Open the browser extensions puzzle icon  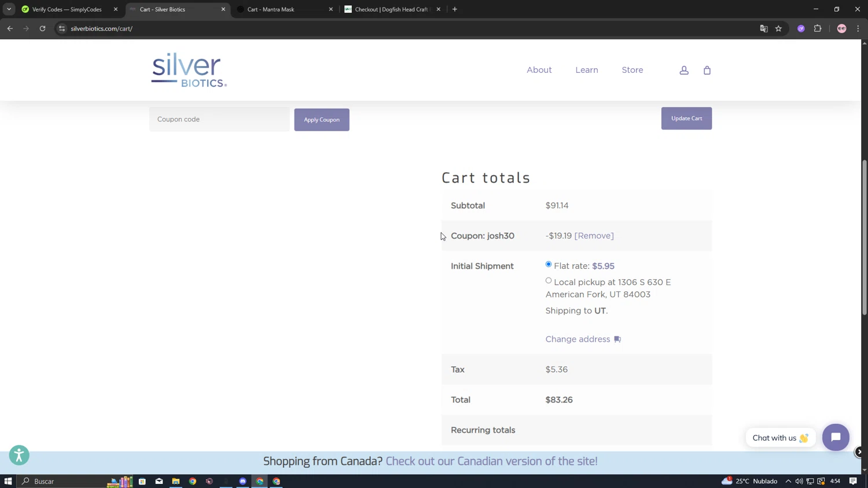pos(818,28)
